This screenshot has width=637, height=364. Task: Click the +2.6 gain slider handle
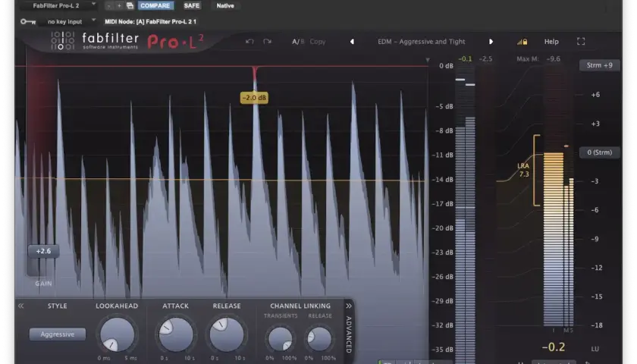(43, 251)
